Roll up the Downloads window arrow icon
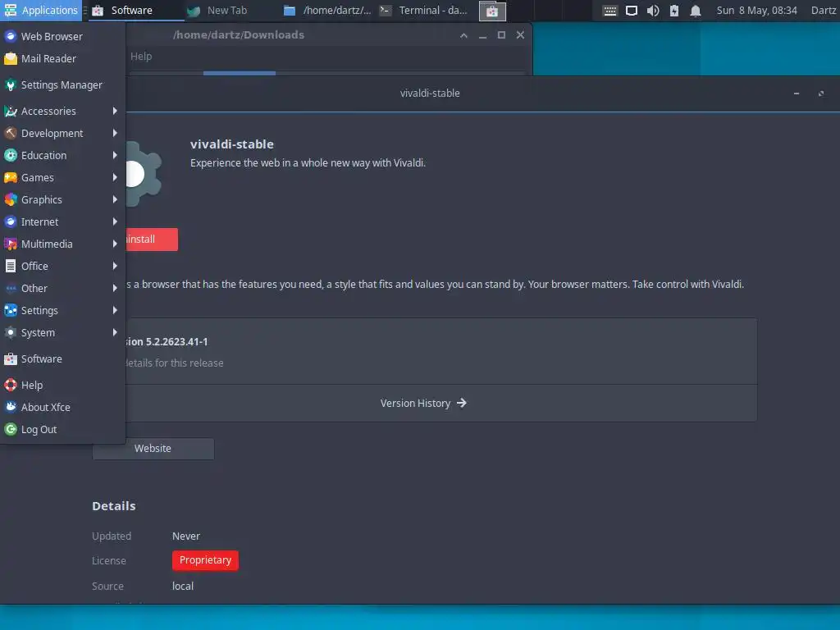The image size is (840, 630). [464, 35]
